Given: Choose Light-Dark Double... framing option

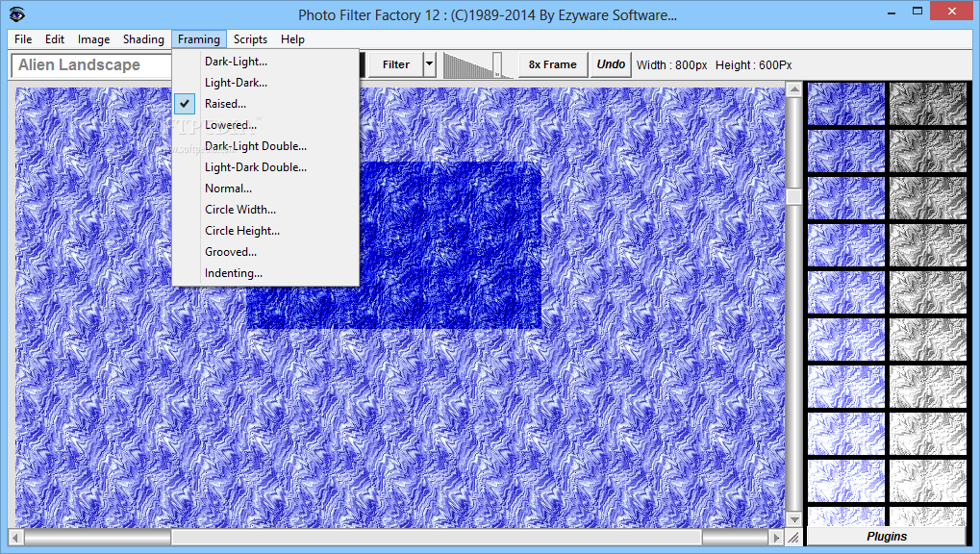Looking at the screenshot, I should (265, 167).
